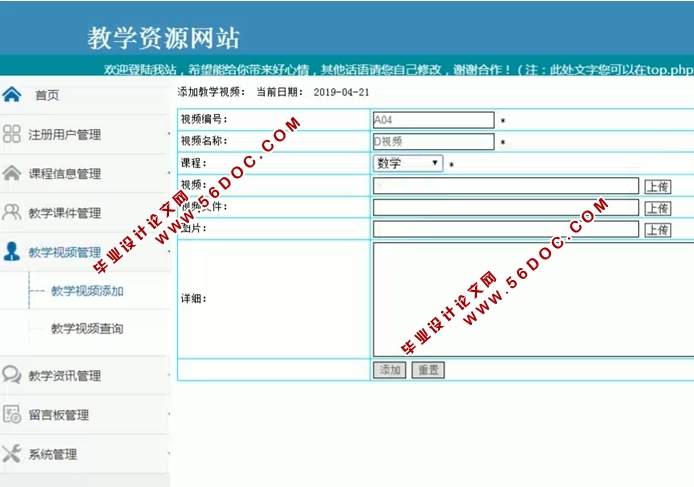Viewport: 694px width, 487px height.
Task: Select the 教学视频添加 submenu item
Action: (87, 291)
